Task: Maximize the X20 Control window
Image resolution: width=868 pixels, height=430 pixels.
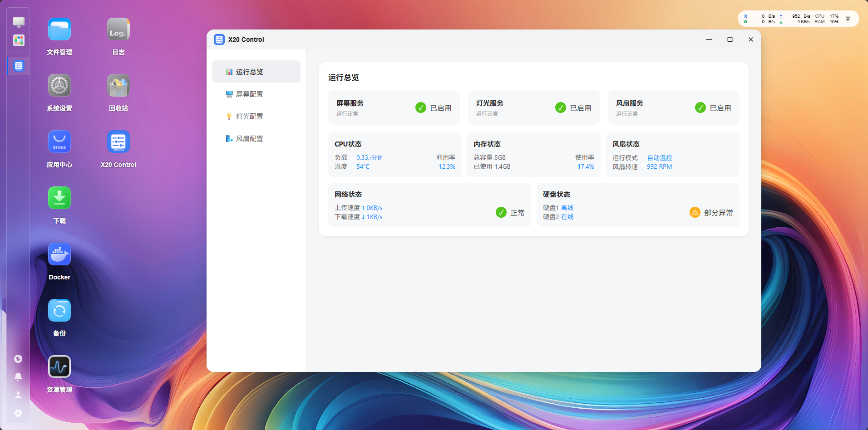Action: point(730,39)
